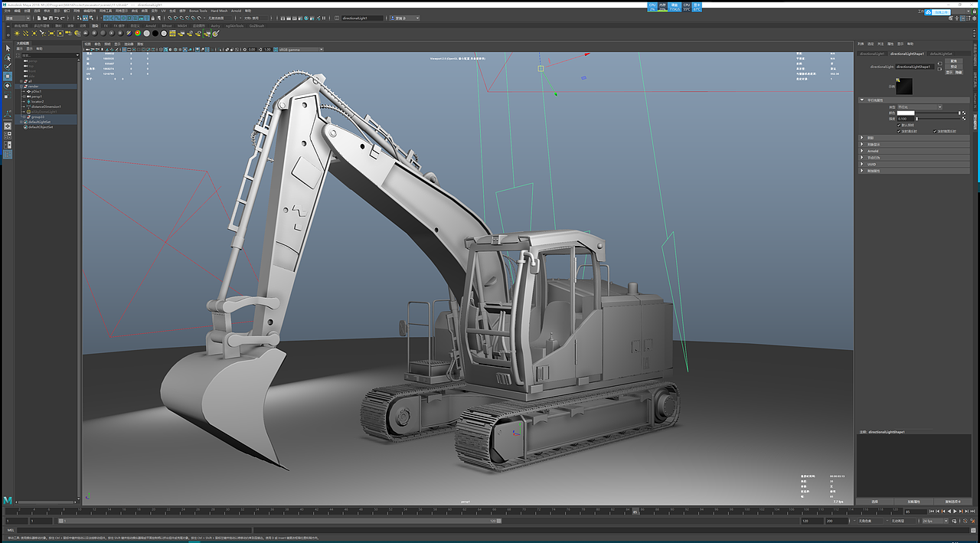Click the teapot and paint brush shelf icon

(x=216, y=34)
